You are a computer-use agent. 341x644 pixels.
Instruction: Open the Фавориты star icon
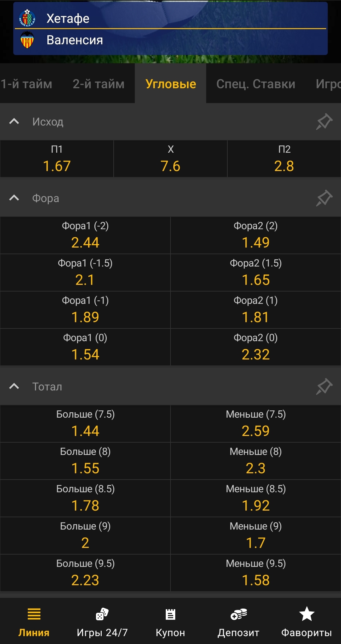pyautogui.click(x=307, y=614)
